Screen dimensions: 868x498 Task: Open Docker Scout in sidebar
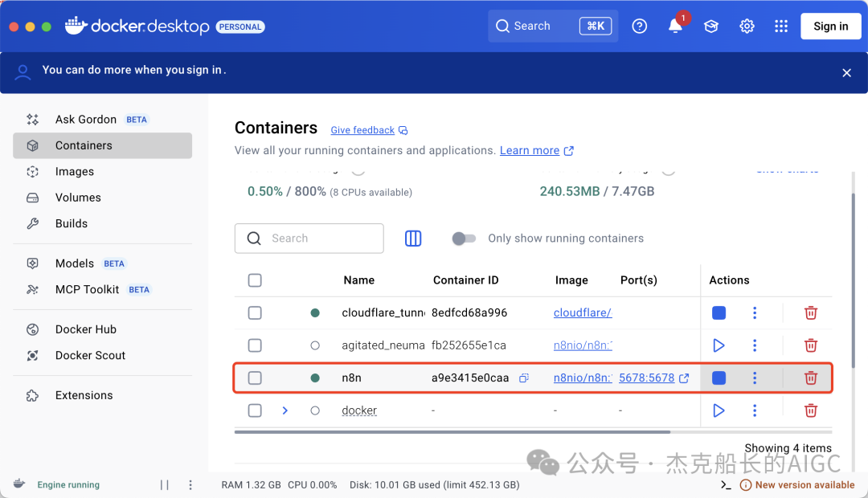click(x=102, y=355)
